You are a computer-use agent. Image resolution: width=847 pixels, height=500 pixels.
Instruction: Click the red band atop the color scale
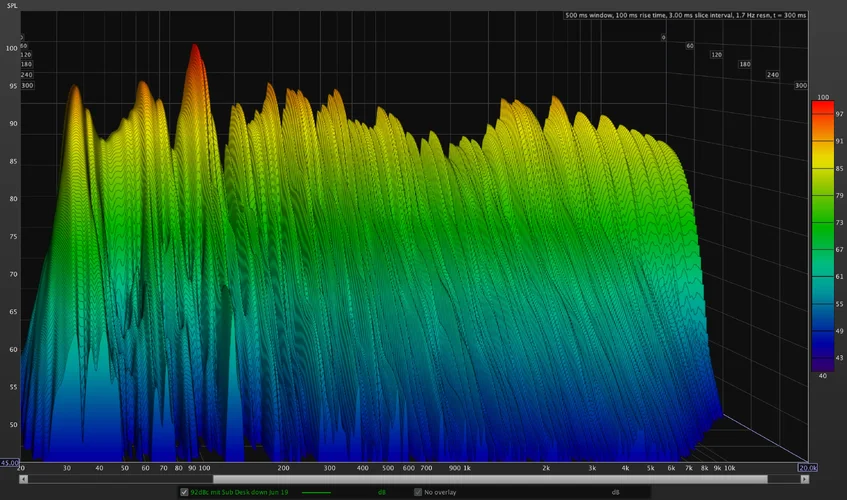click(822, 106)
